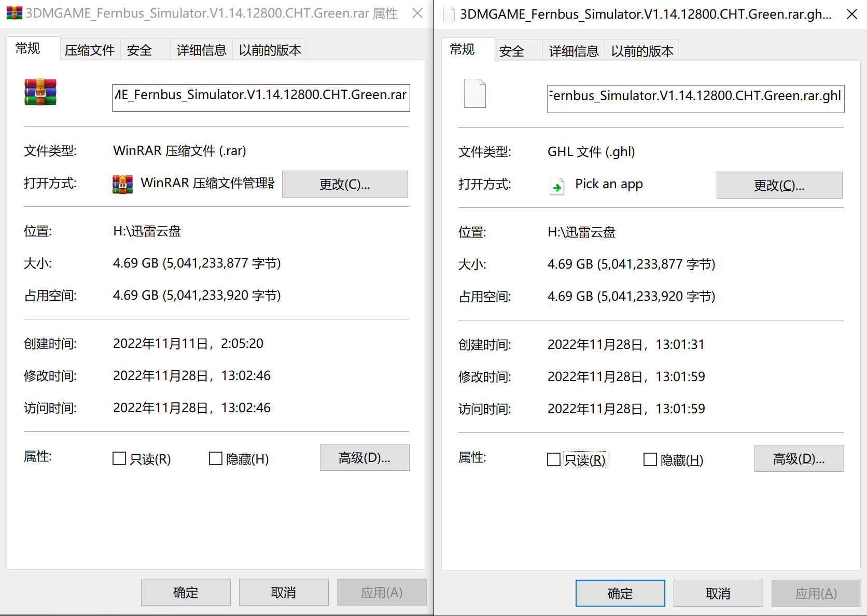Toggle 隐藏(H) checkbox in the .ghl properties
The width and height of the screenshot is (867, 616).
click(650, 459)
